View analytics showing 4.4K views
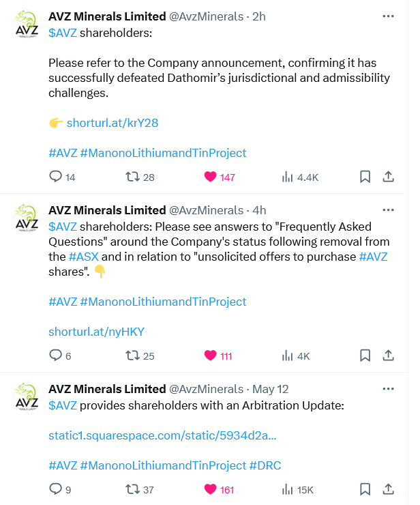This screenshot has width=420, height=505. 287,177
